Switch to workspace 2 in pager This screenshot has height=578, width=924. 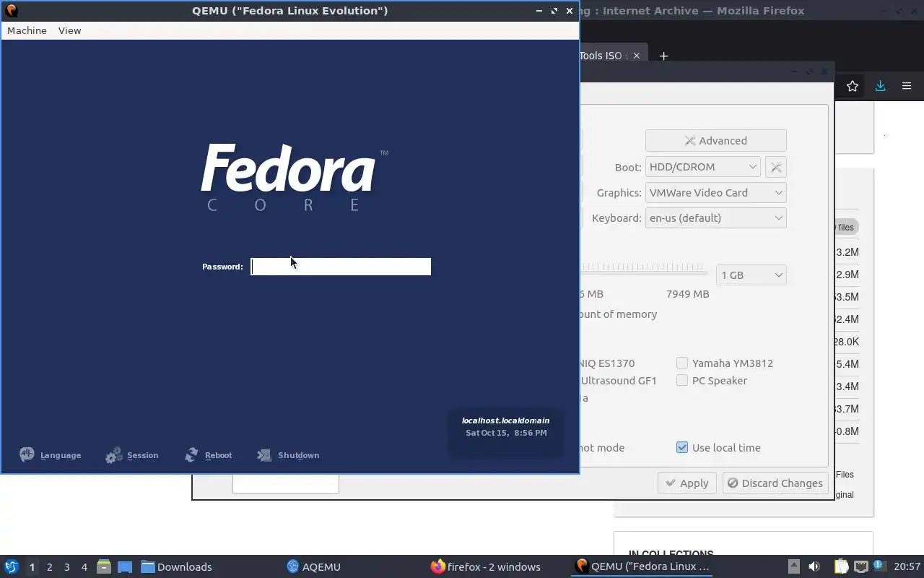pyautogui.click(x=49, y=567)
